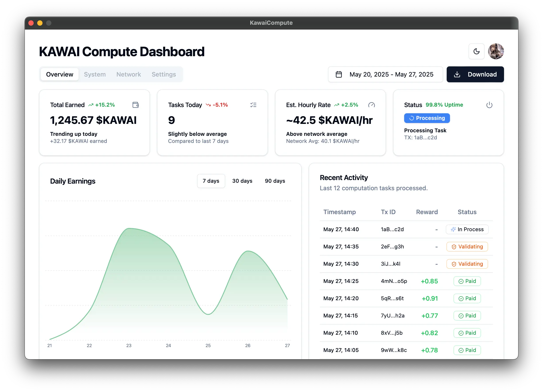Click the Paid badge for 4mN...o5p
Viewport: 543px width, 392px height.
467,281
